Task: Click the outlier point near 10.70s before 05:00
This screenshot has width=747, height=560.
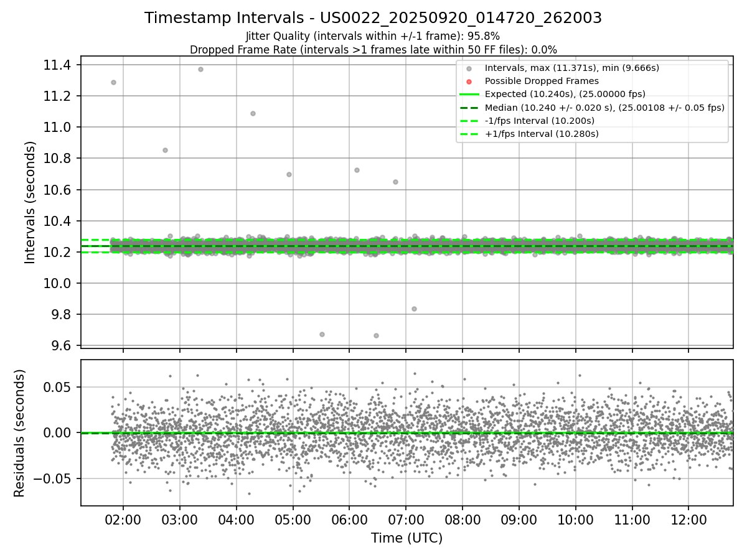Action: pyautogui.click(x=289, y=174)
